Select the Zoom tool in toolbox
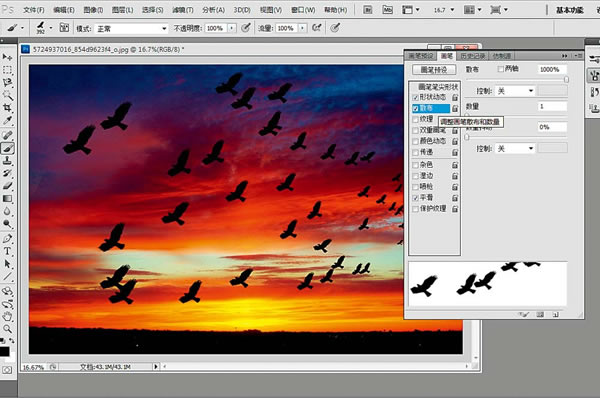The width and height of the screenshot is (600, 398). tap(7, 329)
